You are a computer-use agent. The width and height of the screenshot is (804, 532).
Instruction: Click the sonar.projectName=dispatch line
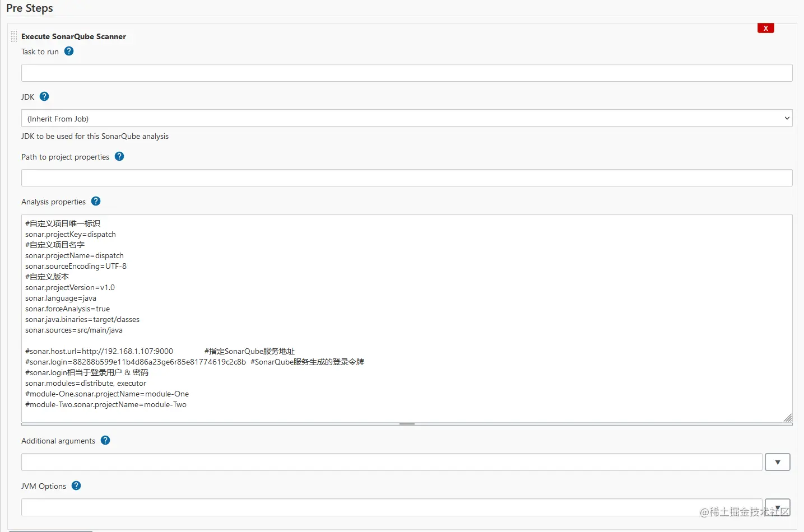pos(75,255)
